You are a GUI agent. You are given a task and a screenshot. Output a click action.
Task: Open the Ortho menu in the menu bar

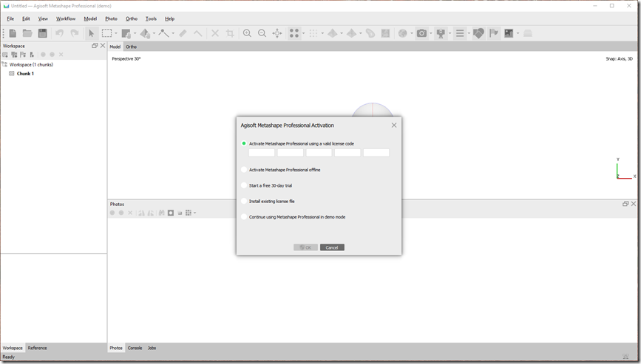pyautogui.click(x=131, y=18)
